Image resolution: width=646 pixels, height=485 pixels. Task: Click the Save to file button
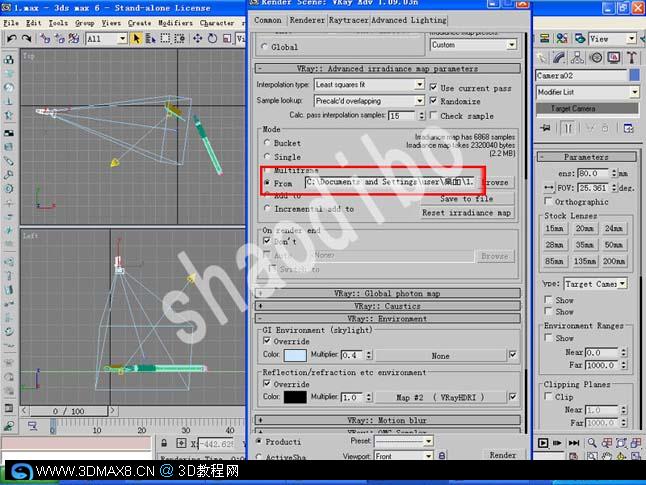coord(467,199)
